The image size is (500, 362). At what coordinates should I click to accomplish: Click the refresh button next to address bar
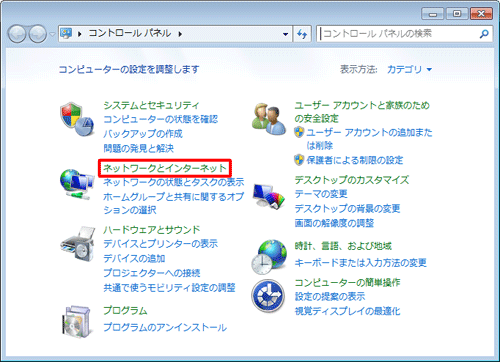pos(302,34)
